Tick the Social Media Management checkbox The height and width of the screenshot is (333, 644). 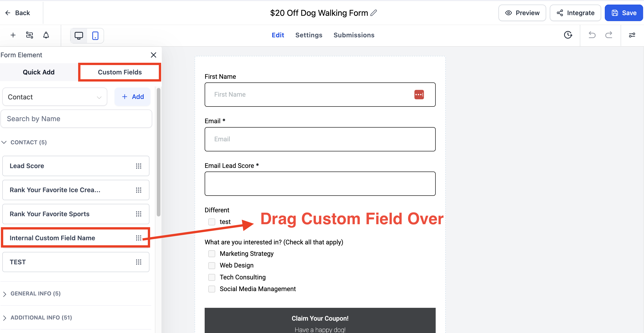(212, 289)
